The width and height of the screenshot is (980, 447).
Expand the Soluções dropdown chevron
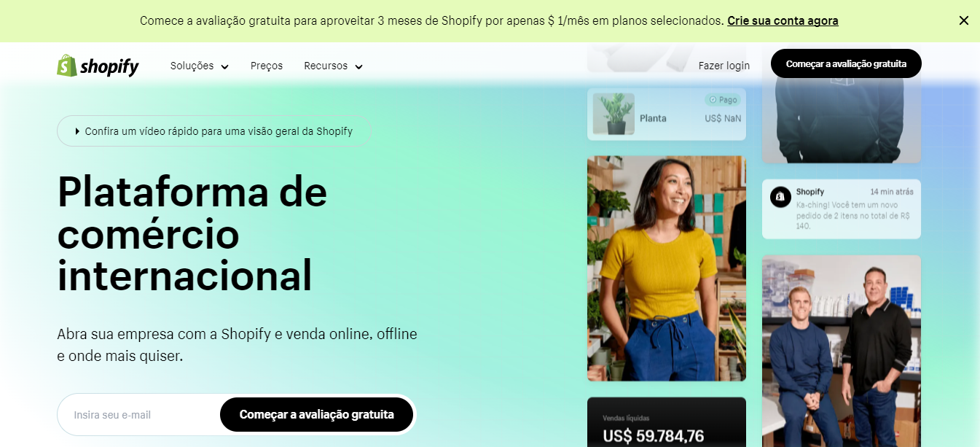[224, 66]
